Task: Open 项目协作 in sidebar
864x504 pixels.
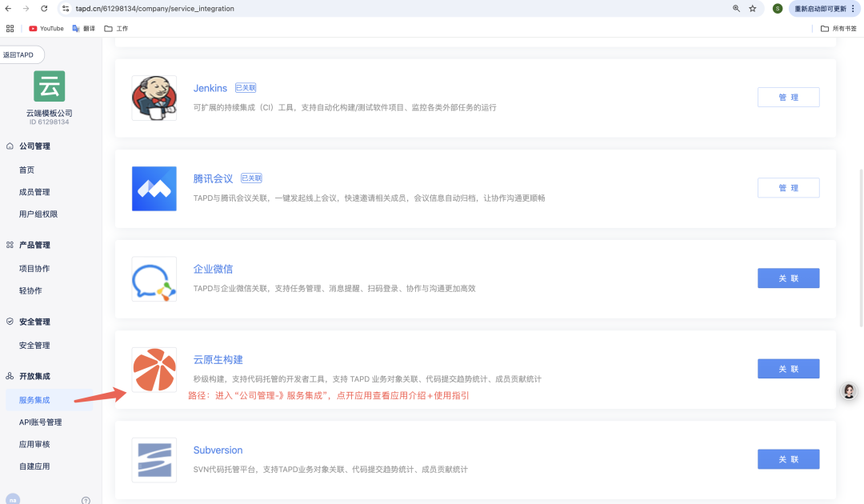Action: pos(34,268)
